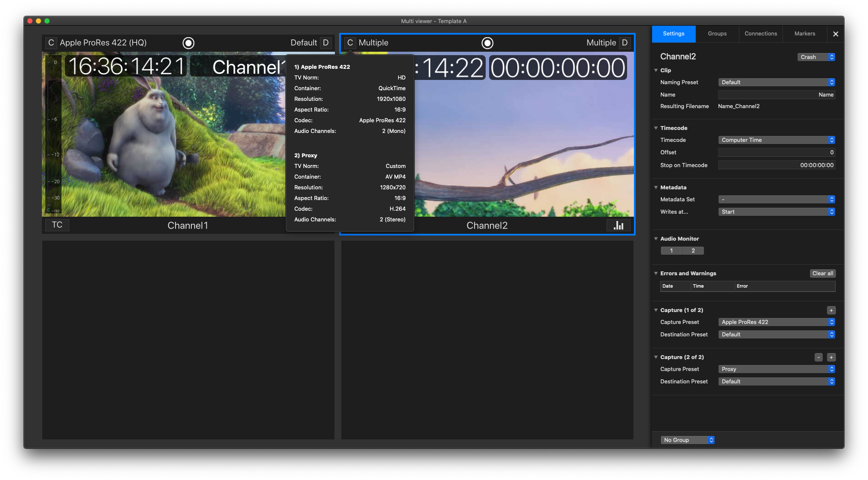Click the macOS green fullscreen button
The image size is (868, 480).
tap(47, 21)
